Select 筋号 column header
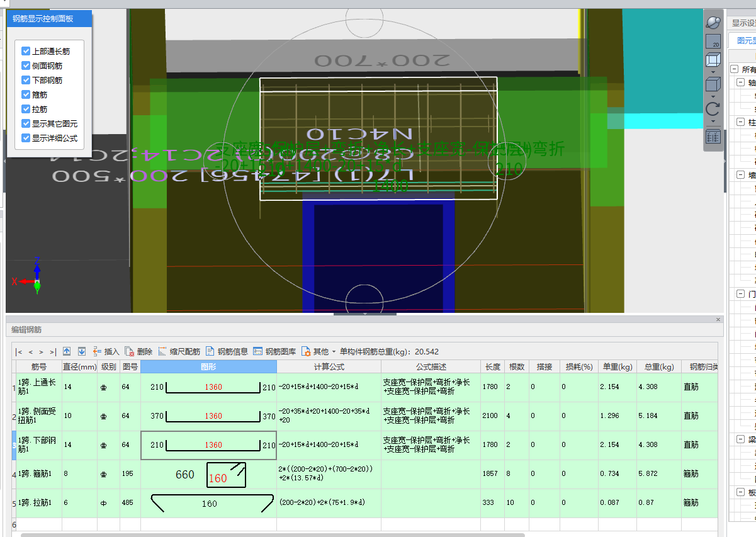Viewport: 756px width, 537px height. (39, 366)
